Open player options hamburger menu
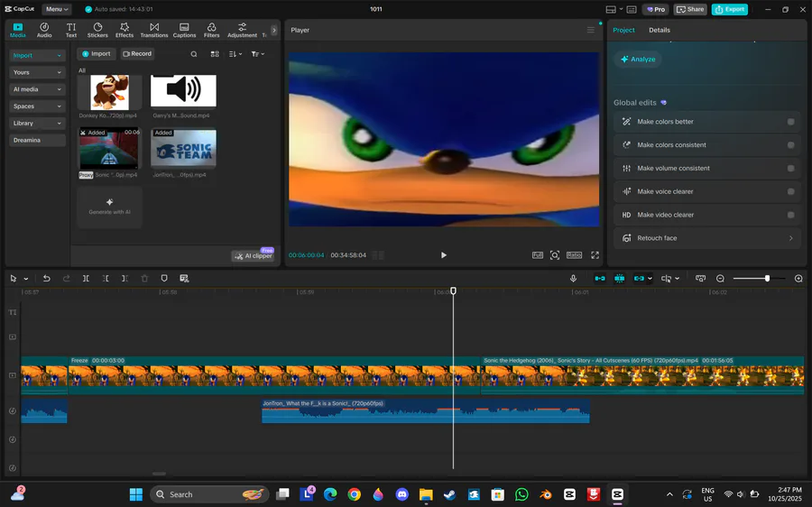 590,30
